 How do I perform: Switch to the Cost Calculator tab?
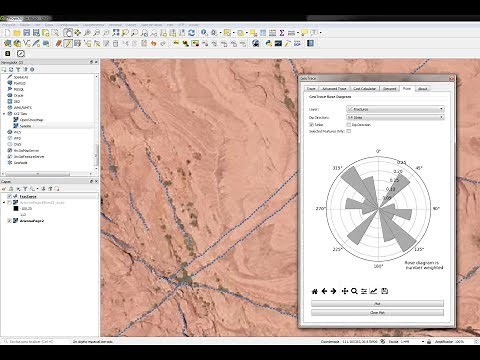click(364, 89)
